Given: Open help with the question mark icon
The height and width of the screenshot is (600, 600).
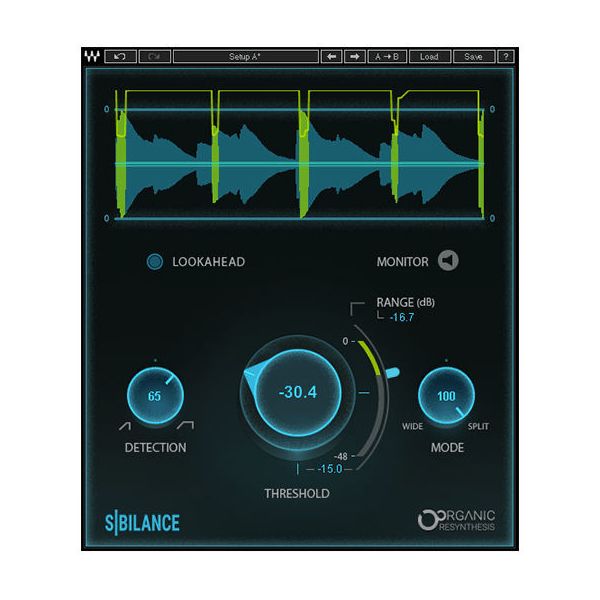Looking at the screenshot, I should 506,57.
